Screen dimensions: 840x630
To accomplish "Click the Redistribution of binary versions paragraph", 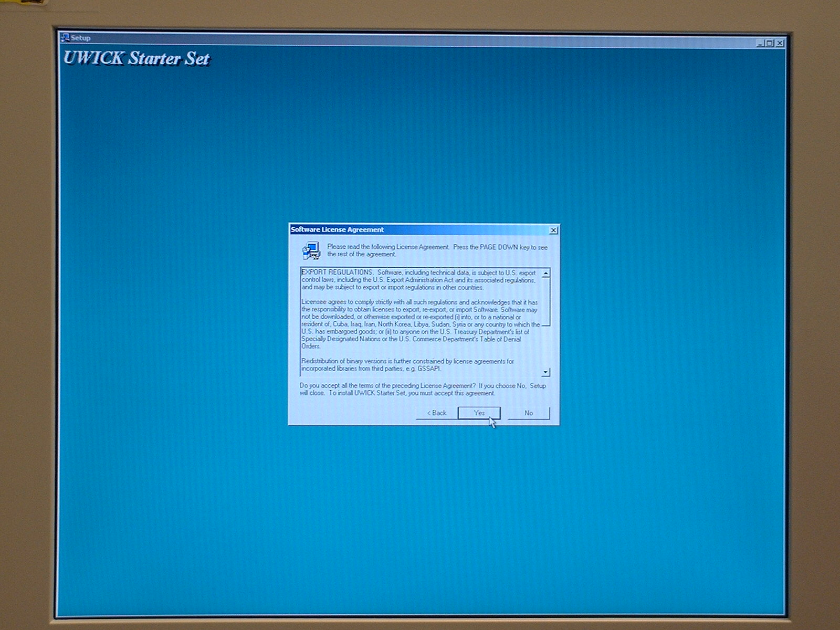I will click(x=407, y=365).
